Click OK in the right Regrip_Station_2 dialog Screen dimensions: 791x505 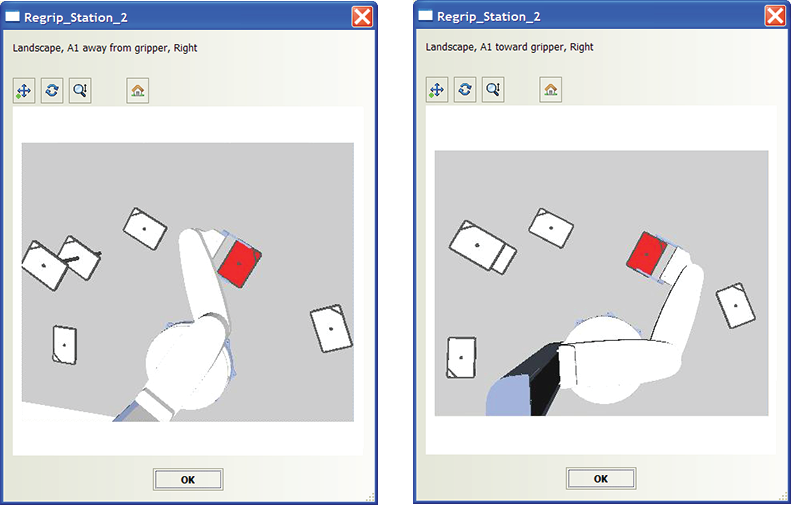point(601,479)
